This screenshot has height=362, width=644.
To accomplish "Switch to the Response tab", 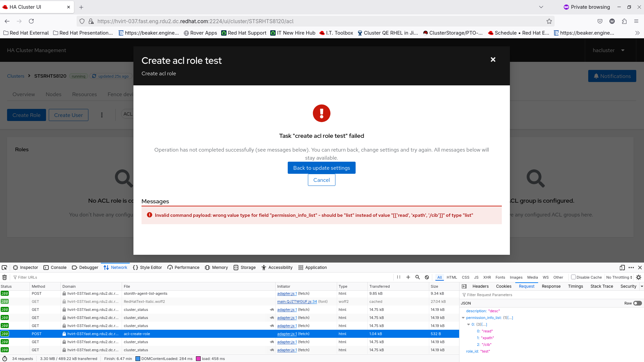I will click(x=551, y=286).
